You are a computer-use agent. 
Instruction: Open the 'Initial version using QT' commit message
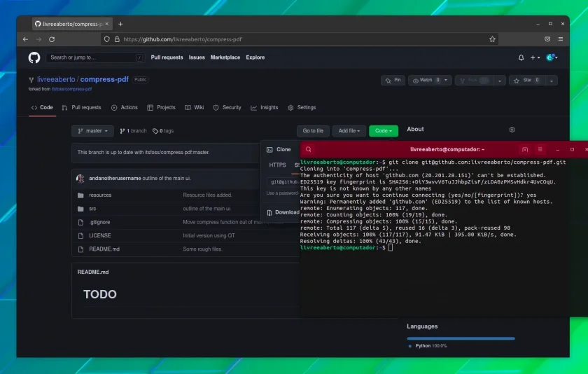click(x=209, y=235)
